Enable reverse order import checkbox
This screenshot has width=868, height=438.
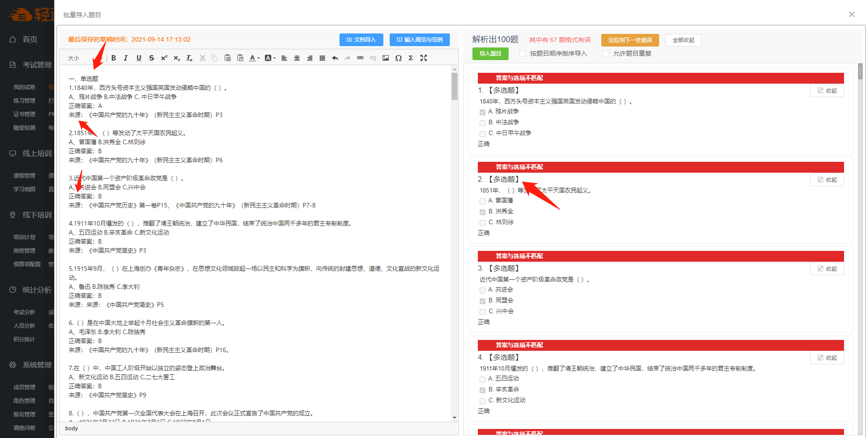point(523,53)
